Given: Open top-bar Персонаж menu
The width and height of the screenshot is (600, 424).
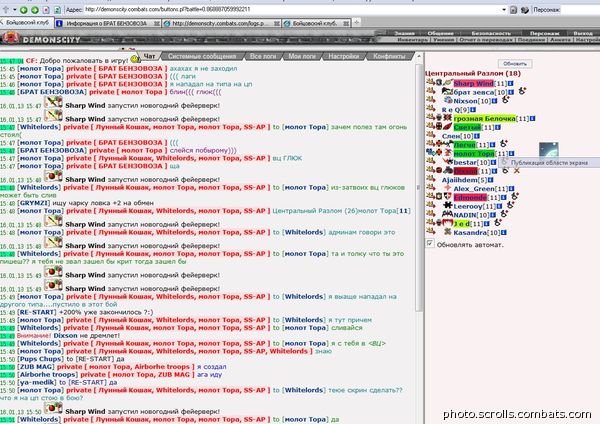Looking at the screenshot, I should point(544,33).
